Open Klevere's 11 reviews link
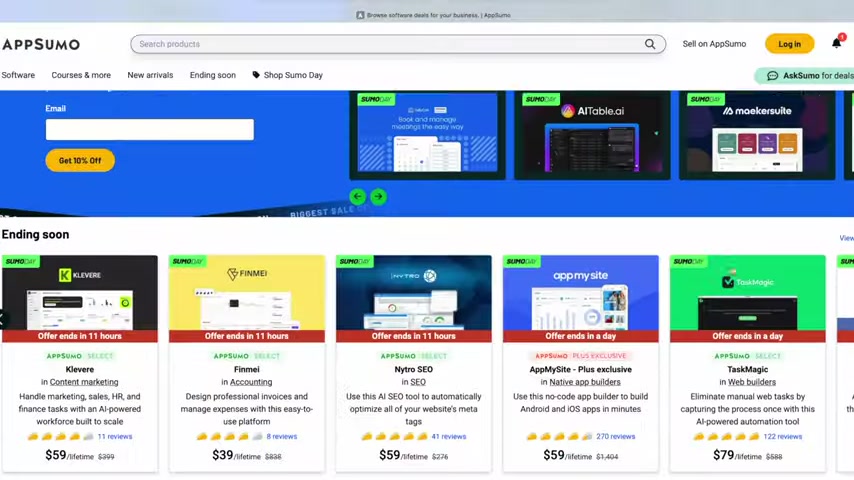 (x=115, y=436)
